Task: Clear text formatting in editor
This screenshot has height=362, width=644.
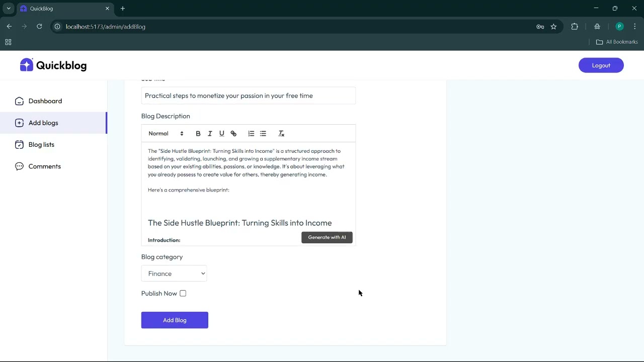Action: coord(281,134)
